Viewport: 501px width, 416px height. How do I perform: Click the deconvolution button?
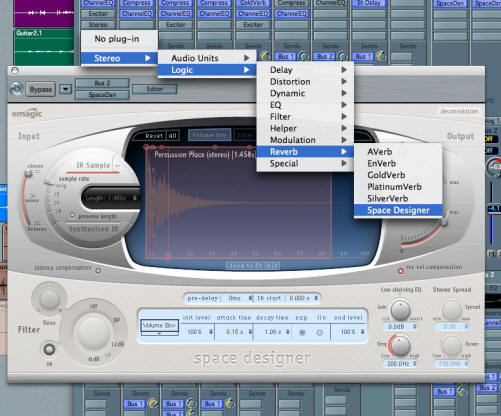tap(459, 111)
